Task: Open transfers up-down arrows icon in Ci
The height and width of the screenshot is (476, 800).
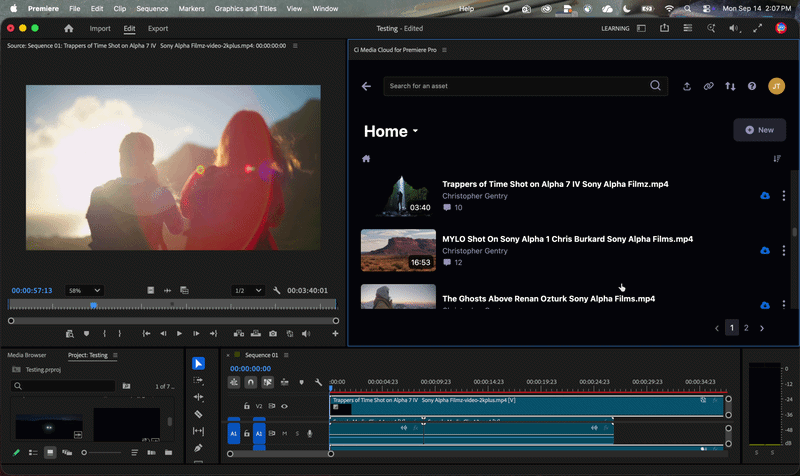Action: point(730,86)
